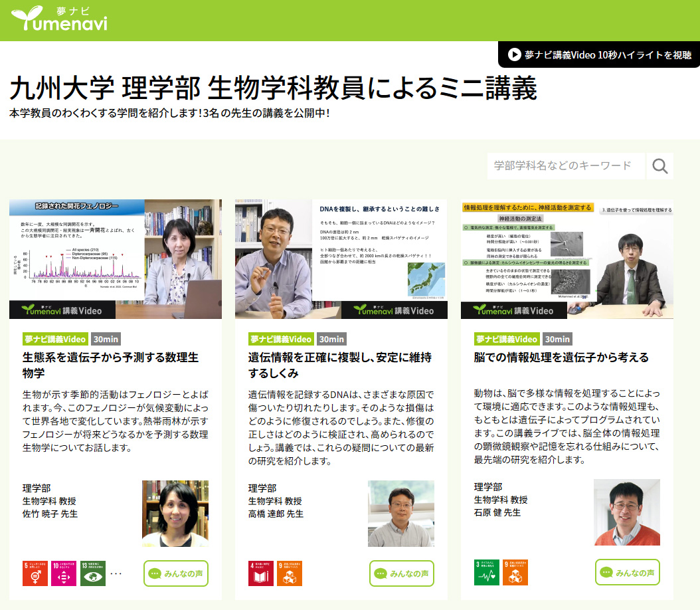Open lecture title 生態系を遺伝子から予測する数理生物学
This screenshot has width=700, height=610.
pos(110,365)
